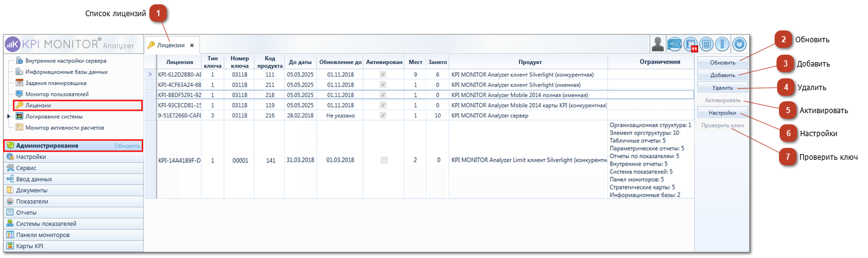The width and height of the screenshot is (868, 258).
Task: Click the NEW notifications icon
Action: [x=674, y=44]
